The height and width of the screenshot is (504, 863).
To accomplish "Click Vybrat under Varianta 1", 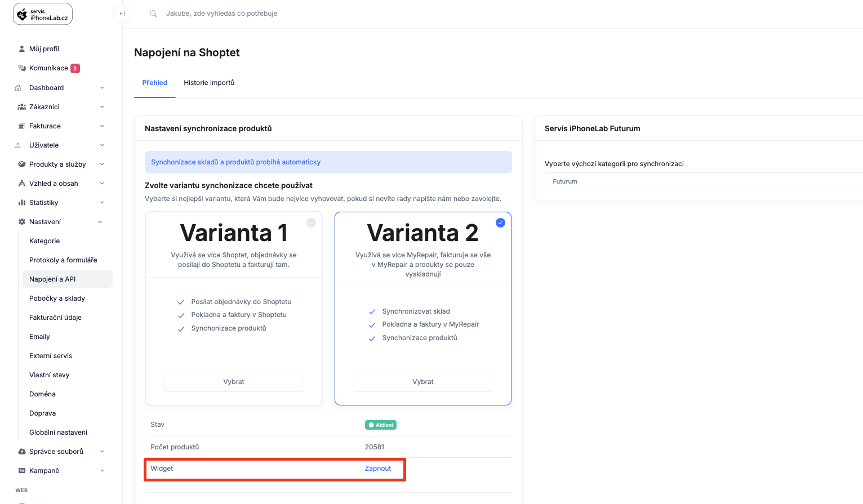I will [x=233, y=381].
